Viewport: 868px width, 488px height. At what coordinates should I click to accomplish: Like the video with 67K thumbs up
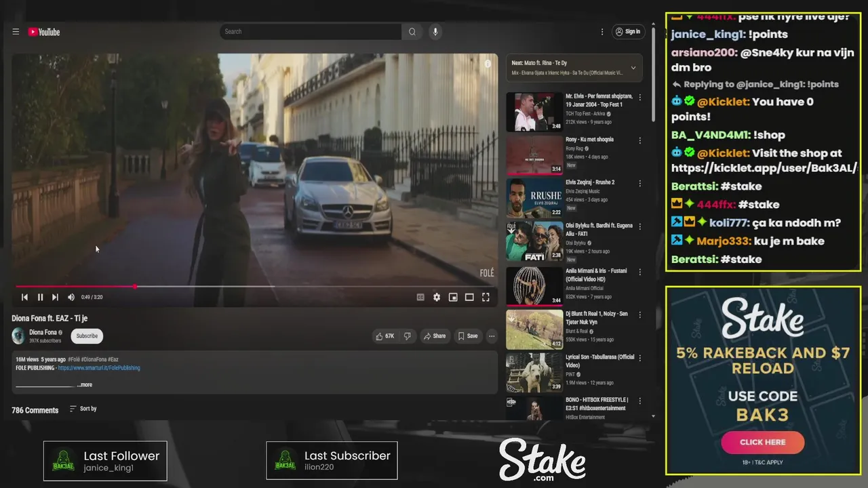(384, 335)
